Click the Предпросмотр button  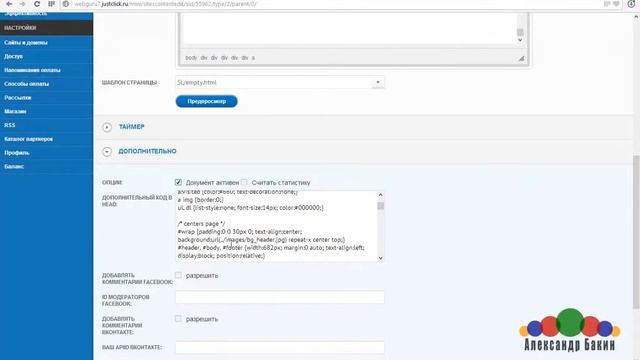(207, 101)
